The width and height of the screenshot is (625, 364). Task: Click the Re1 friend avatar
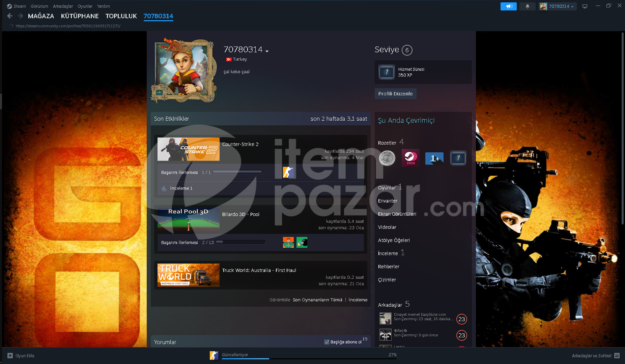click(386, 335)
